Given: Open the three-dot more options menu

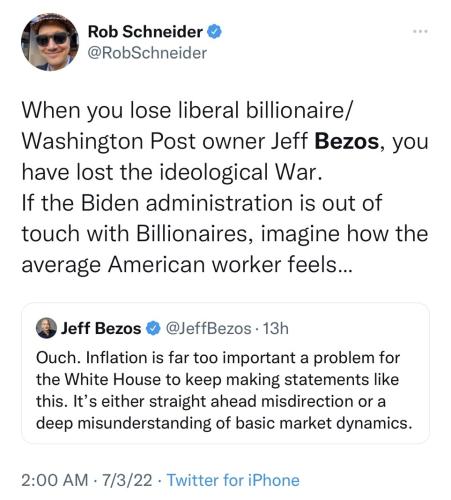Looking at the screenshot, I should 420,32.
